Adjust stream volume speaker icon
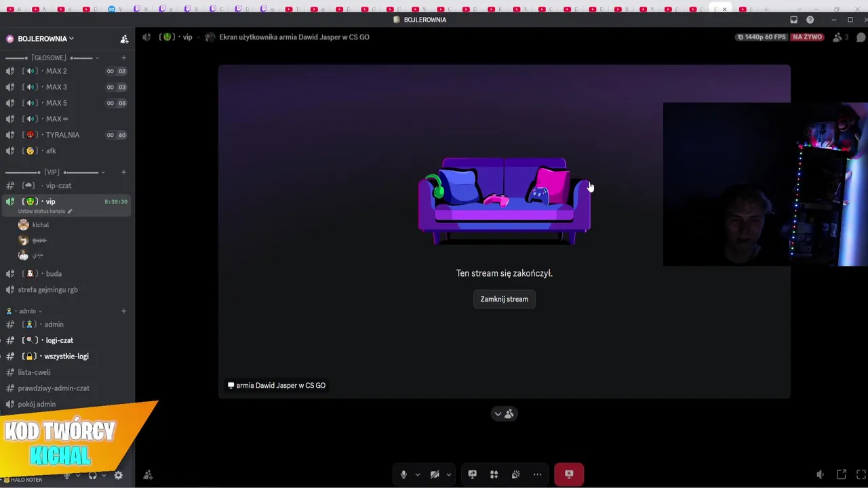 (x=820, y=474)
